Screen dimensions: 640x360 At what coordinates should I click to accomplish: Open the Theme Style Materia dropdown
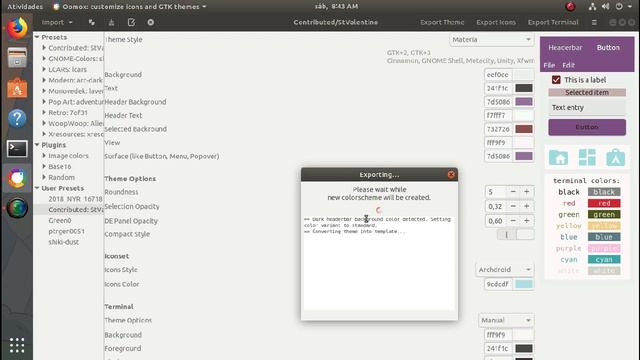coord(492,40)
